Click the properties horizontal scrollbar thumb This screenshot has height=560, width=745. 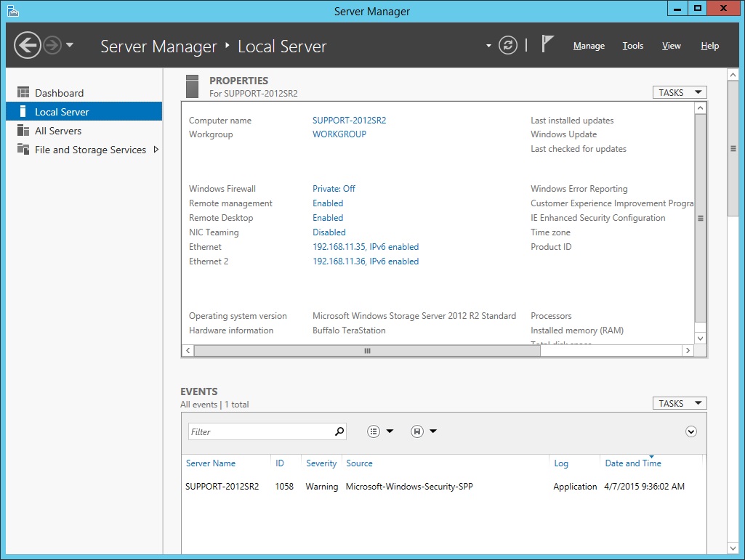tap(367, 350)
